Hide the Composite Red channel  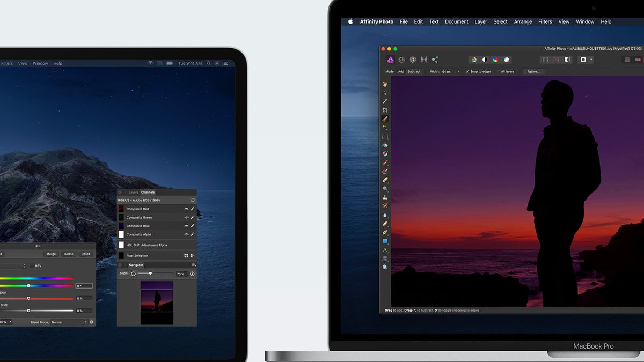(x=187, y=209)
